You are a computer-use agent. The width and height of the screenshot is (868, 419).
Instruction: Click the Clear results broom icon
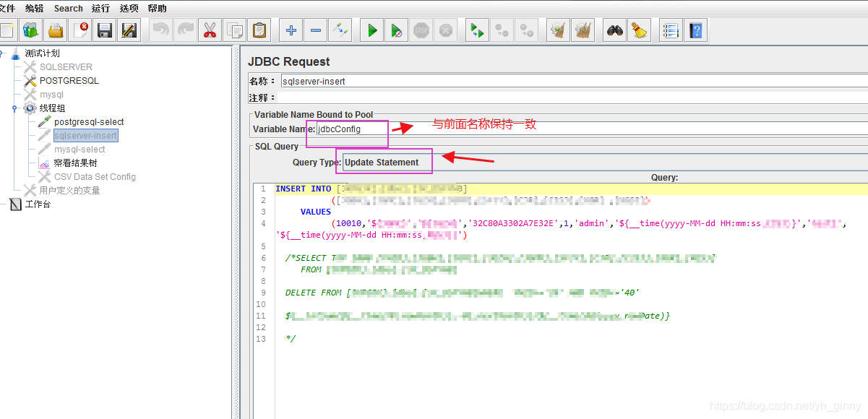coord(558,30)
